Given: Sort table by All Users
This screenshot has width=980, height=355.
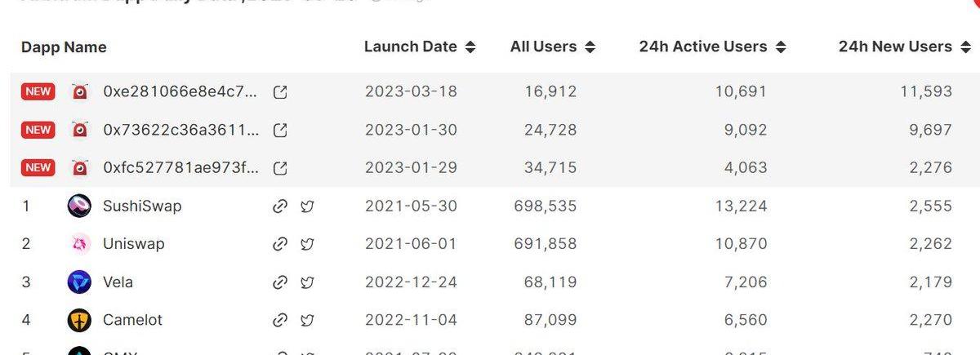Looking at the screenshot, I should pyautogui.click(x=553, y=47).
